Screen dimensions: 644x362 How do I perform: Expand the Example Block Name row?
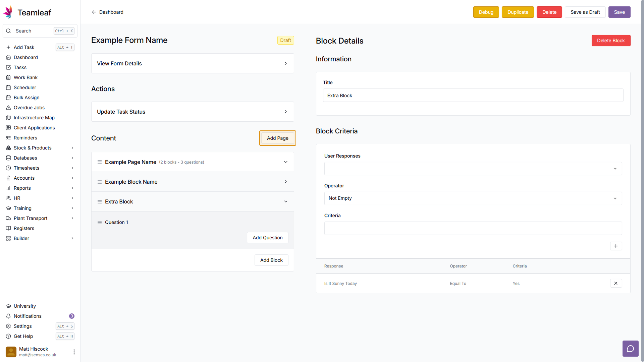click(x=285, y=182)
